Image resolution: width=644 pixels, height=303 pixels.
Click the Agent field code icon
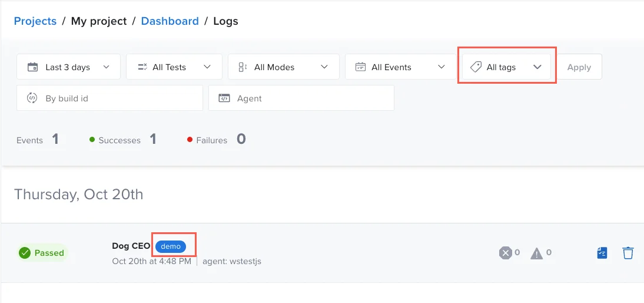(x=224, y=98)
